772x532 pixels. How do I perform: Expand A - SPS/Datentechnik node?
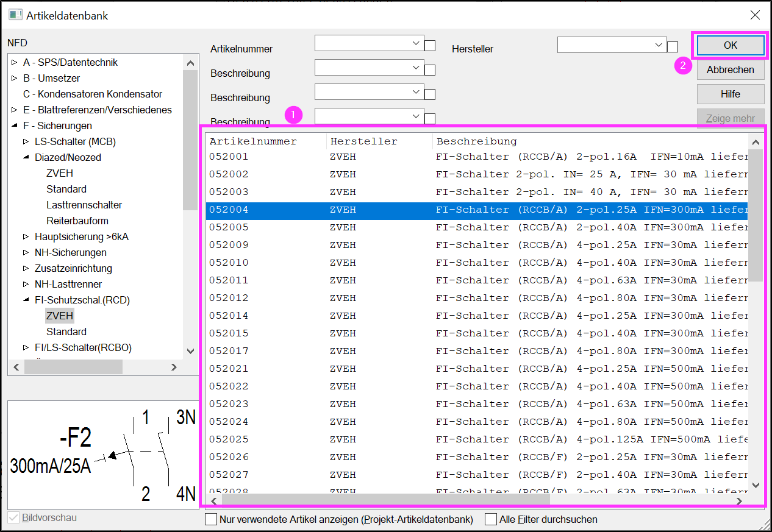(x=15, y=62)
